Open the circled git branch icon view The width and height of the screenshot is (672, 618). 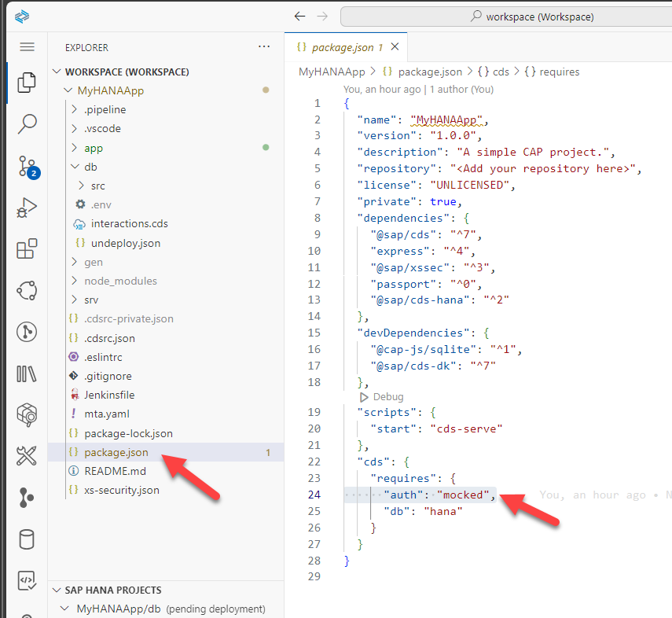tap(27, 332)
